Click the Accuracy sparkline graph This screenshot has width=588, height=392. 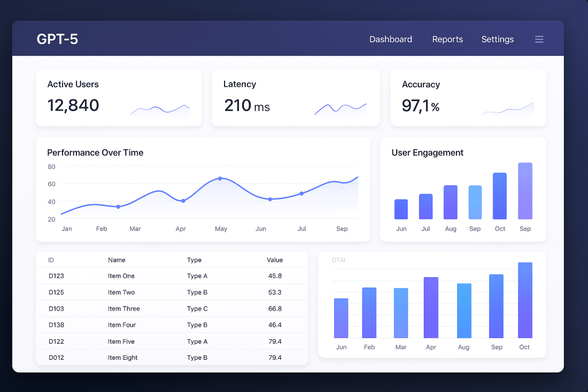(508, 109)
